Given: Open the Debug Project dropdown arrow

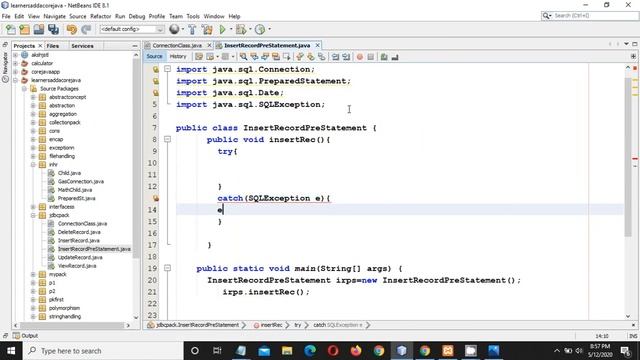Looking at the screenshot, I should (x=250, y=29).
